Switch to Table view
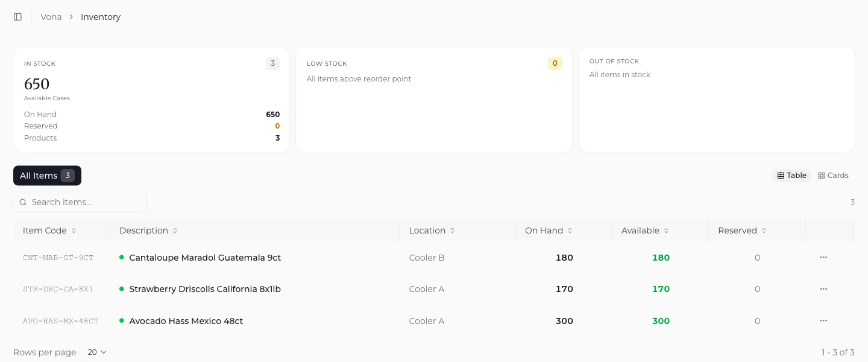This screenshot has width=868, height=362. click(791, 176)
